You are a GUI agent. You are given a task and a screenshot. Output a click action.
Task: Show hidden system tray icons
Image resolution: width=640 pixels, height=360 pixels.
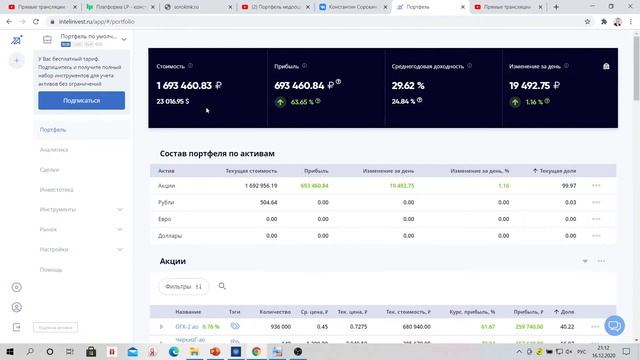click(x=519, y=351)
